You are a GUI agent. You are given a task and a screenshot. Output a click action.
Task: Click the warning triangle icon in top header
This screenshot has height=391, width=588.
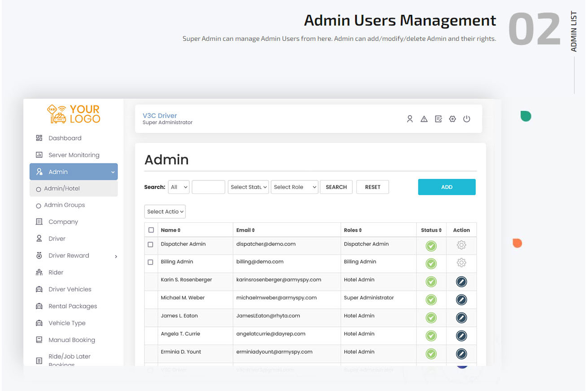424,119
